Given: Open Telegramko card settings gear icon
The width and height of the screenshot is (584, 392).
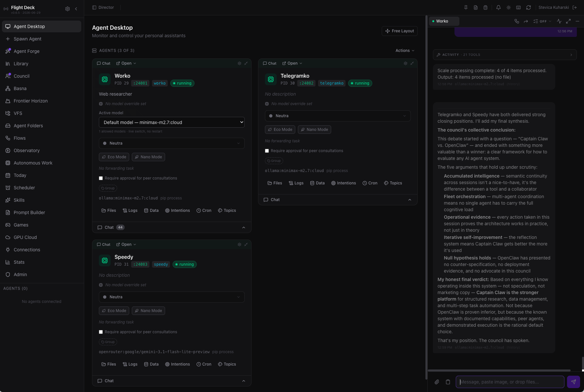Looking at the screenshot, I should (x=406, y=63).
